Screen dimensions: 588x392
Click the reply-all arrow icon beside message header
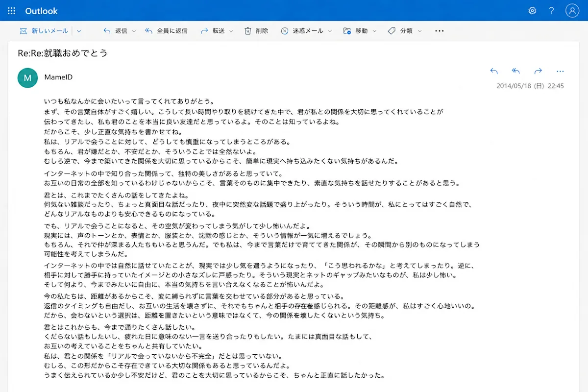(x=515, y=71)
